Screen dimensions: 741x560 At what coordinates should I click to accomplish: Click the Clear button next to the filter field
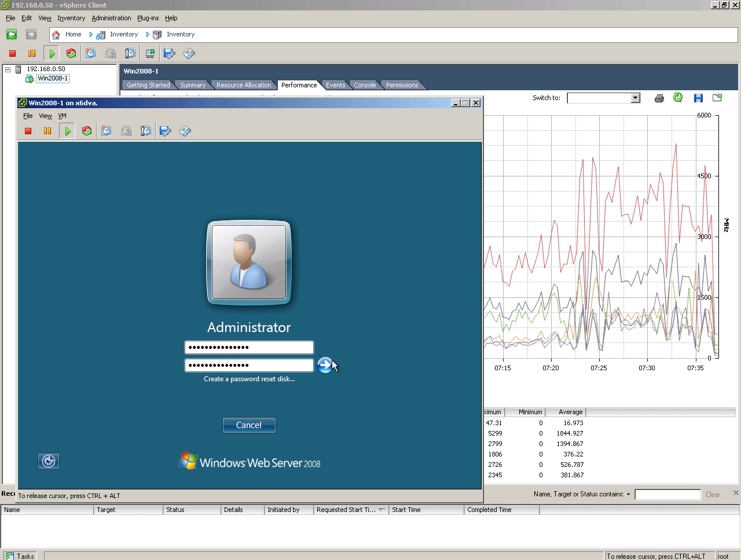pos(713,495)
